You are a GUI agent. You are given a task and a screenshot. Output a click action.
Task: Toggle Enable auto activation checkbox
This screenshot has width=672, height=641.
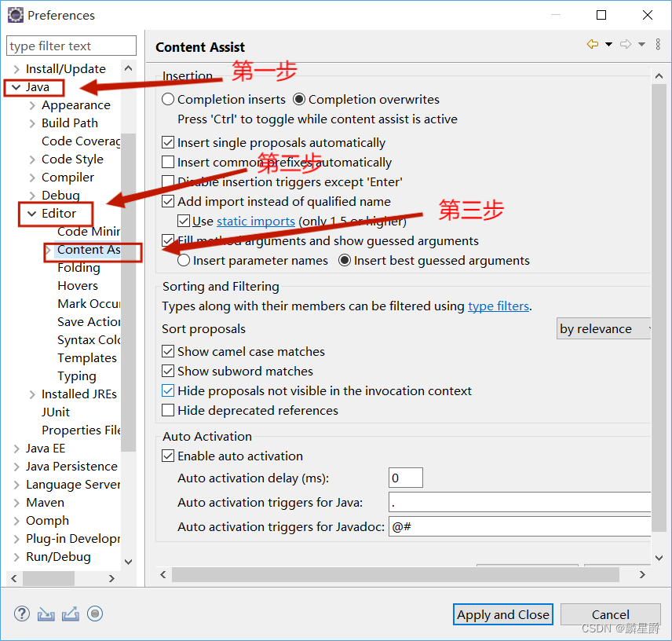point(168,456)
